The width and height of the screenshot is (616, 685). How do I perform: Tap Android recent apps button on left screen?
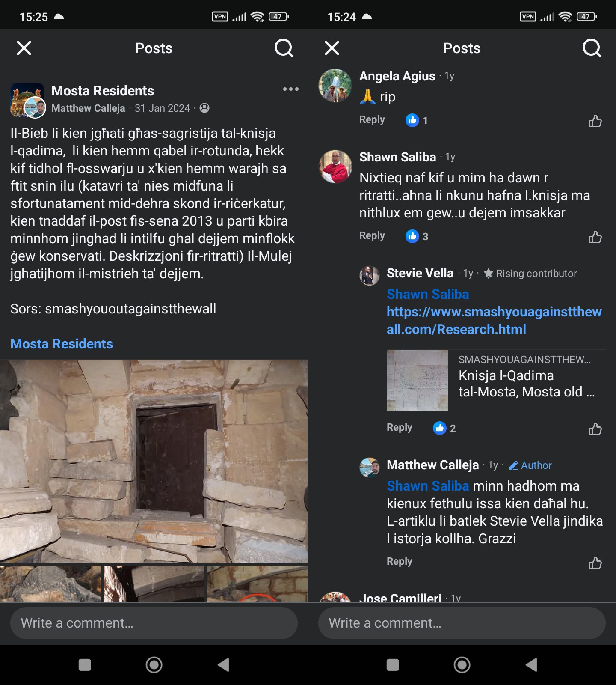click(x=85, y=665)
